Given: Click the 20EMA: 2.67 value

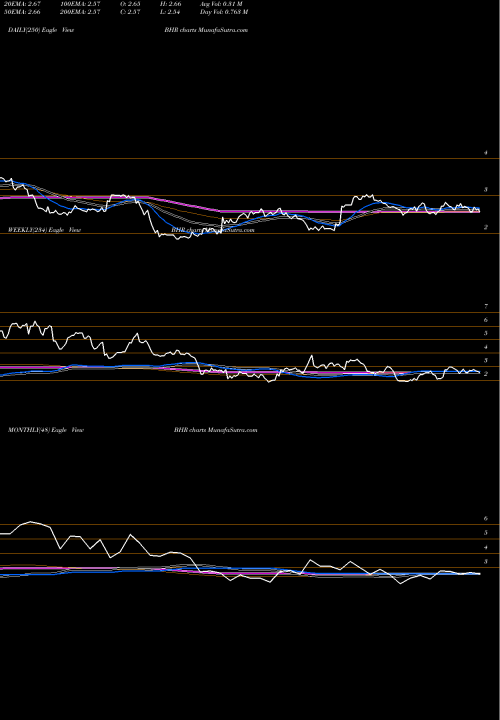Looking at the screenshot, I should coord(21,4).
